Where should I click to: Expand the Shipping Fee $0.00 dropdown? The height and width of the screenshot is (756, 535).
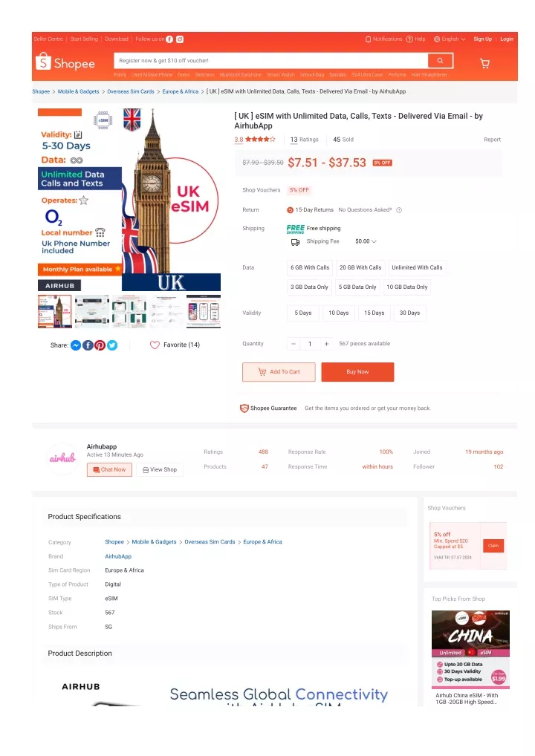pos(366,241)
